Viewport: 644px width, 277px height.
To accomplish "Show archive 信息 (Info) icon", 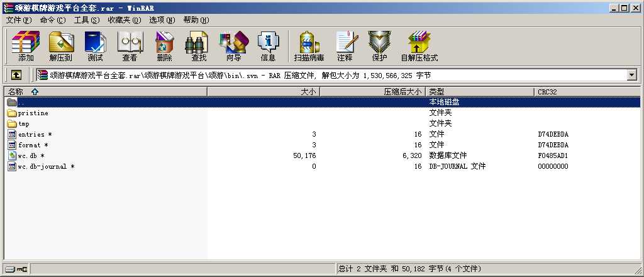I will [x=268, y=46].
